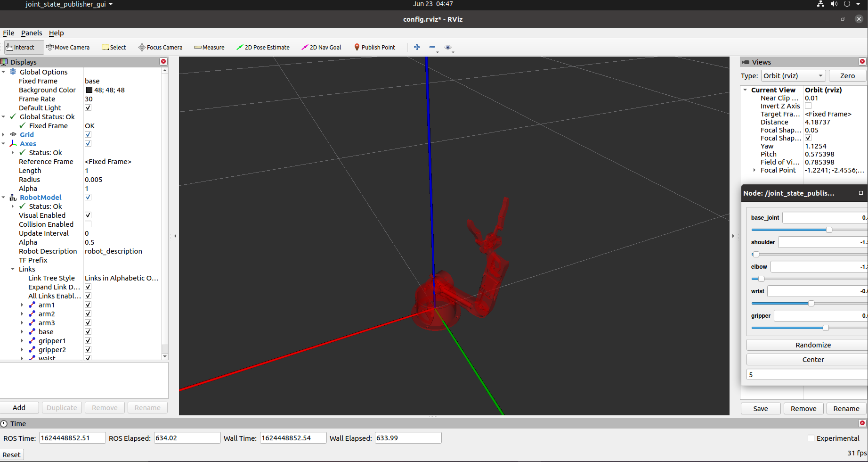Screen dimensions: 868x462
Task: Open the eye toolbar options icon
Action: point(448,47)
